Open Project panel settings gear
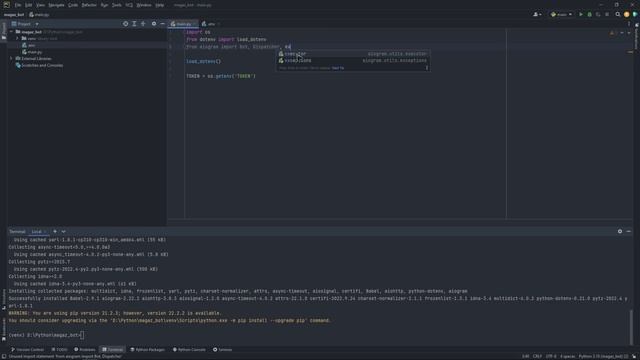Screen dimensions: 640x360 pos(154,24)
